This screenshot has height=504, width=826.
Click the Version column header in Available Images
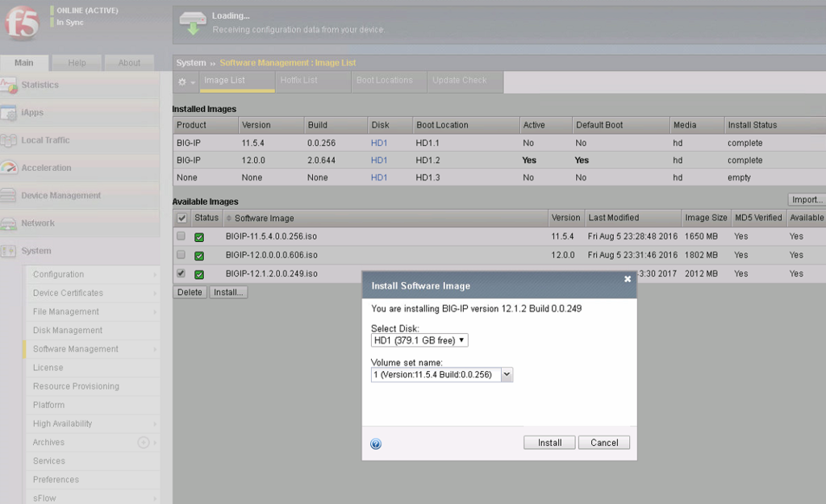tap(565, 218)
